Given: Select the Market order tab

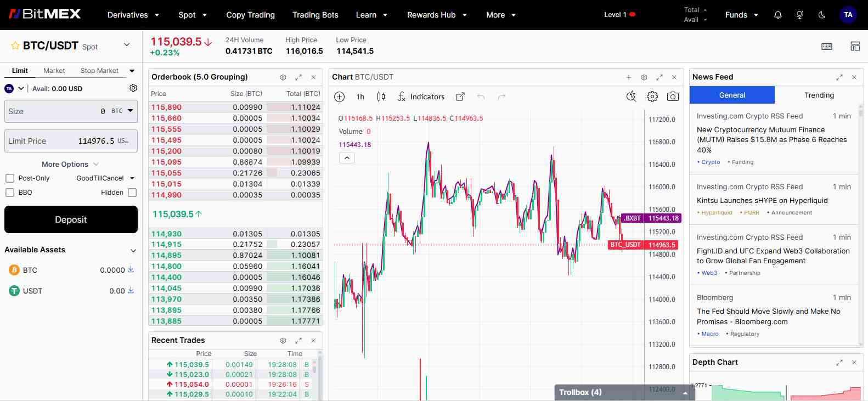Looking at the screenshot, I should click(54, 71).
